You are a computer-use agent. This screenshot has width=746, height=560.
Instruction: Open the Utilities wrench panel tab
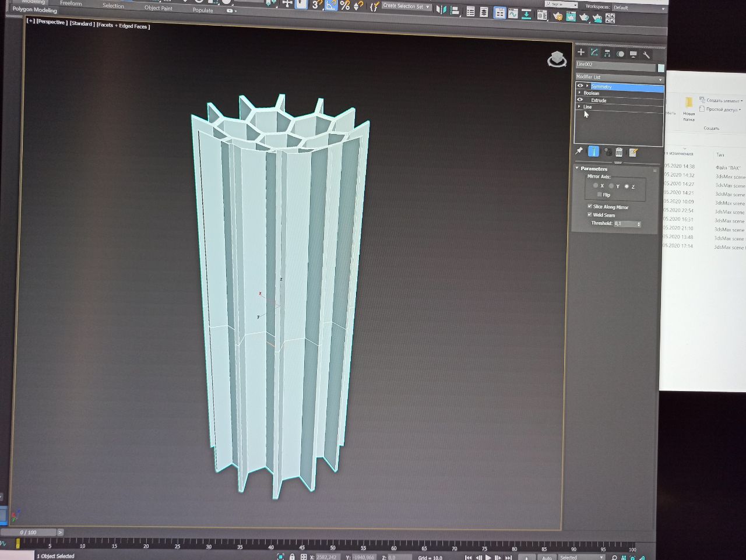646,55
